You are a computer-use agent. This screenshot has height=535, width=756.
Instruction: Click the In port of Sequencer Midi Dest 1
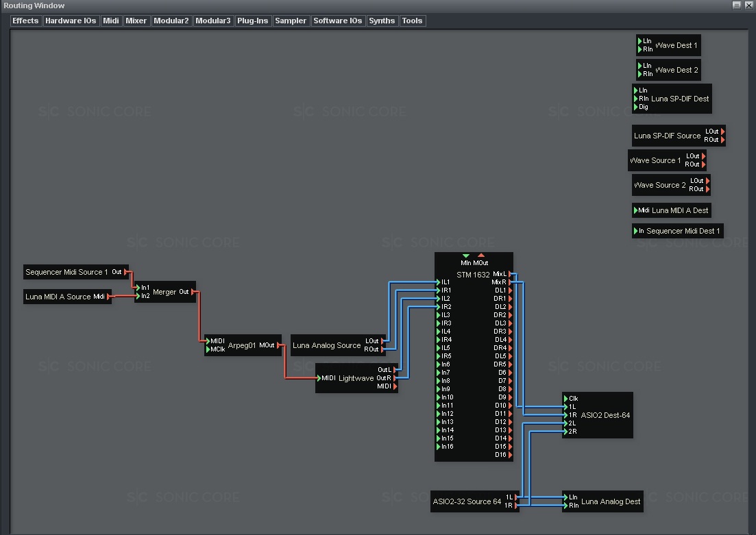click(636, 231)
